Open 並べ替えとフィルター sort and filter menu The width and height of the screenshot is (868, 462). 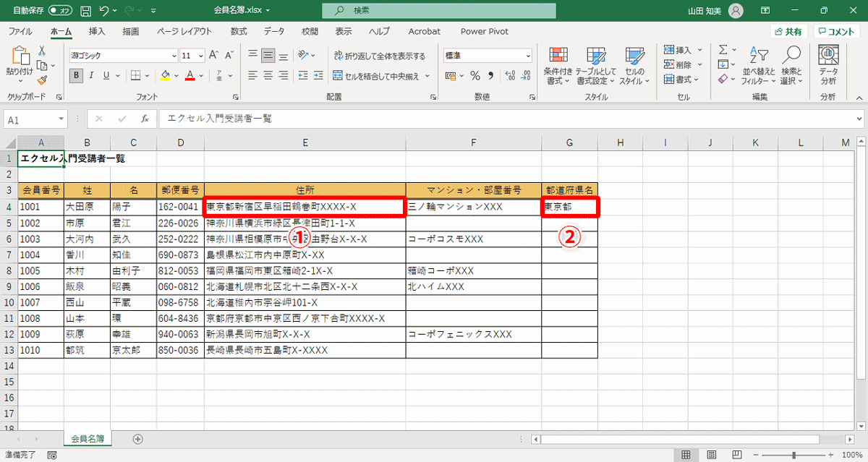point(758,66)
